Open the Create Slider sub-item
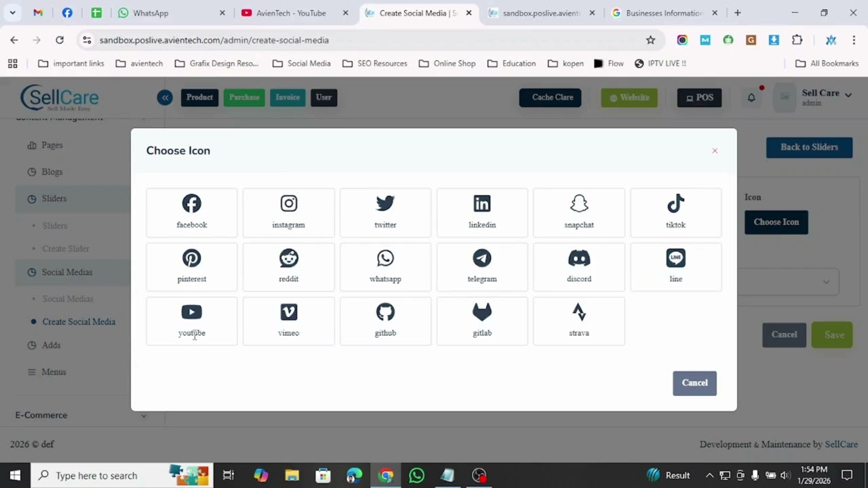The height and width of the screenshot is (488, 868). tap(66, 249)
